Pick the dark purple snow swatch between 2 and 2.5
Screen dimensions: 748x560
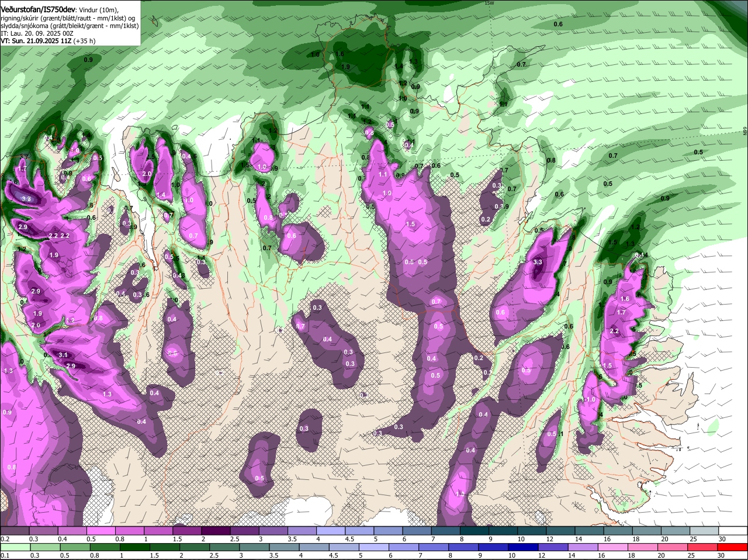[x=217, y=530]
